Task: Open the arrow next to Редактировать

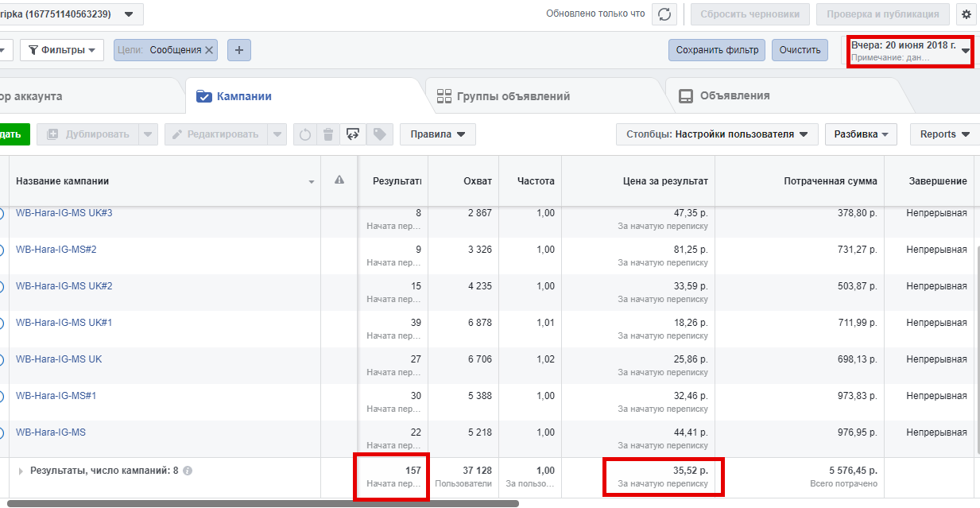Action: (x=277, y=134)
